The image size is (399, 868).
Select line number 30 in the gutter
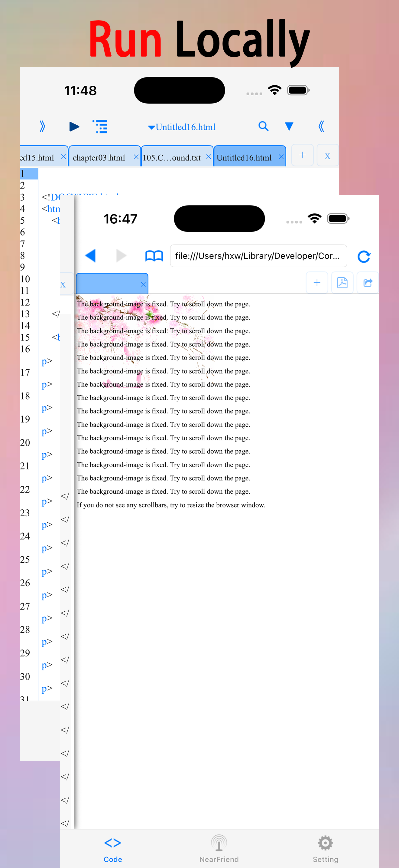pos(25,677)
